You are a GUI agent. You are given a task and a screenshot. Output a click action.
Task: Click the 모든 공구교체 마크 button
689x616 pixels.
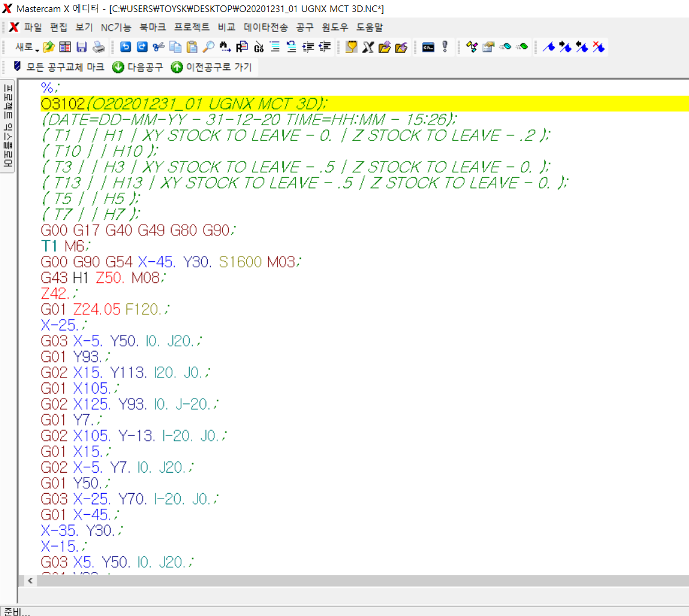pos(59,67)
